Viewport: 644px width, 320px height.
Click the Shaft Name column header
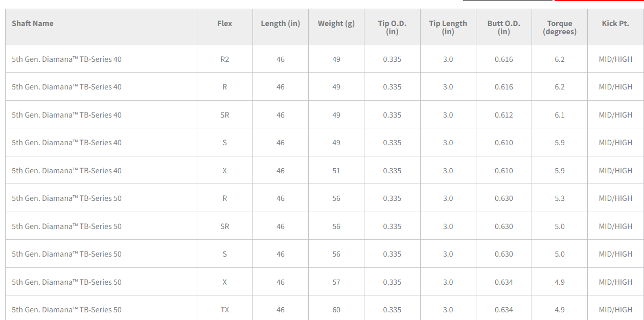coord(33,24)
